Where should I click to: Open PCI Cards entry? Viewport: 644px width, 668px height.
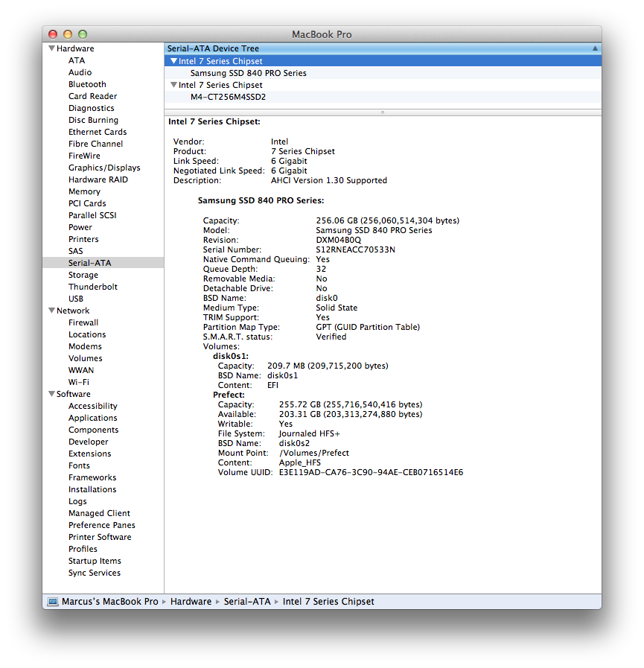point(87,203)
